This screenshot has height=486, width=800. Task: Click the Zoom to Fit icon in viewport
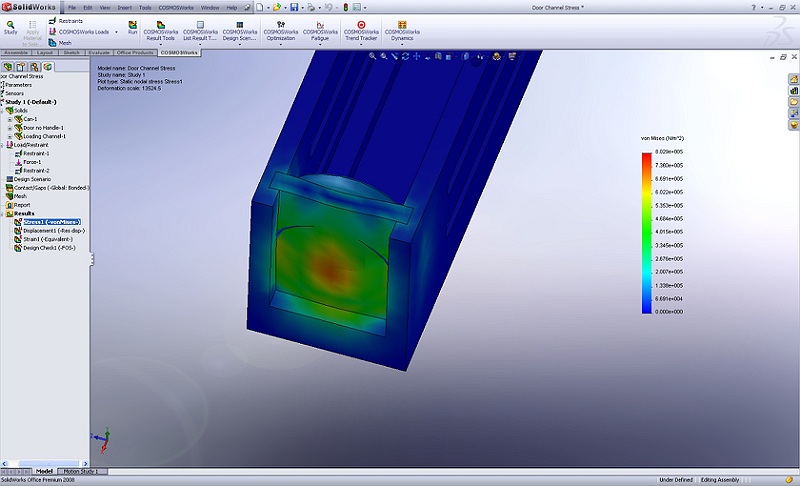[x=371, y=56]
